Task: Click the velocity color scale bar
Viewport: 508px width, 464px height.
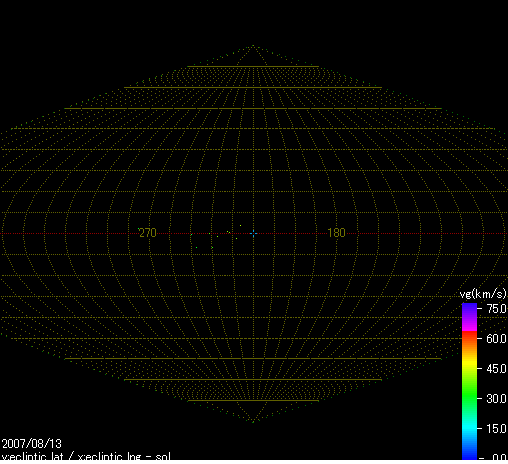Action: click(x=469, y=382)
